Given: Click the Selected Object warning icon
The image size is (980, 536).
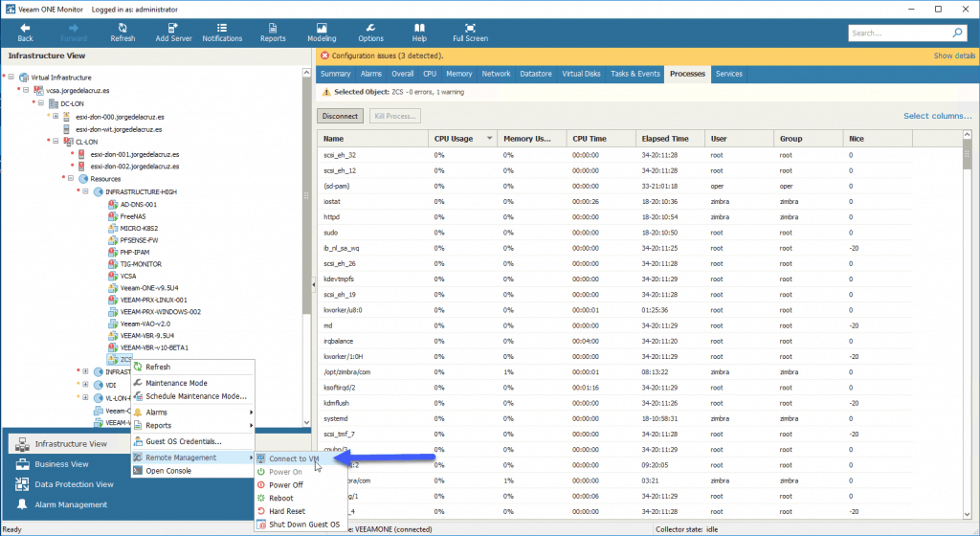Looking at the screenshot, I should click(x=325, y=92).
